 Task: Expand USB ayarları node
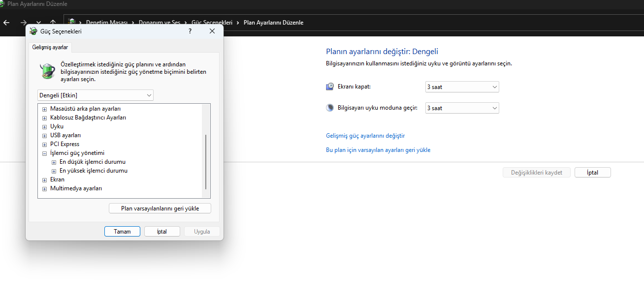[x=45, y=136]
